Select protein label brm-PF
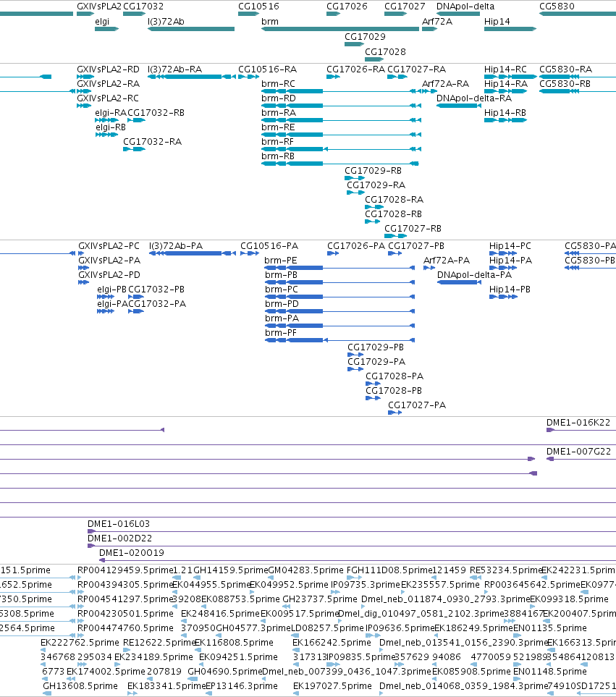 [x=280, y=332]
